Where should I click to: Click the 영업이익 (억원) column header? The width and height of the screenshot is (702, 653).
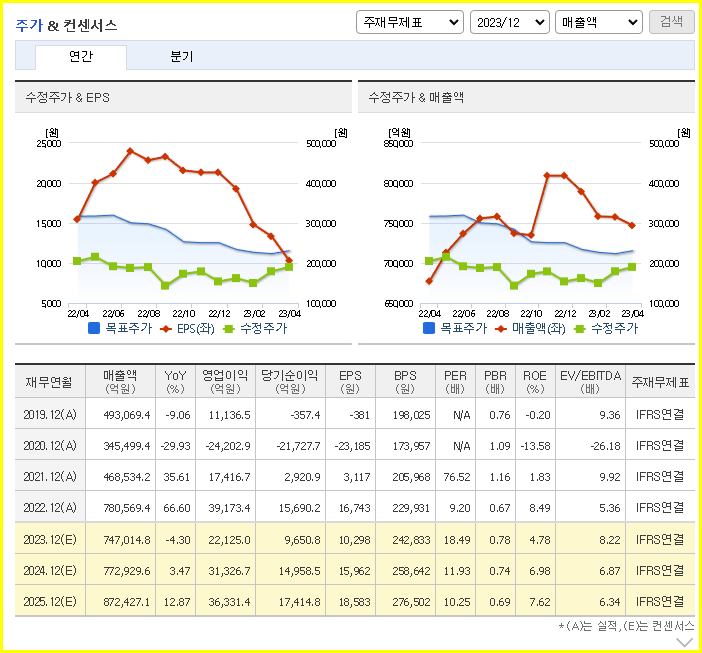click(x=225, y=382)
